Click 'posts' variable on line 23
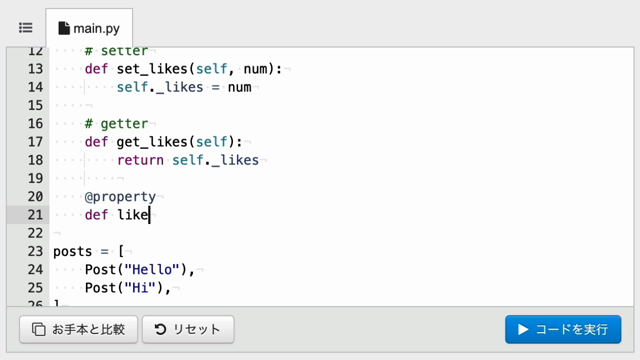The height and width of the screenshot is (360, 640). (x=73, y=251)
